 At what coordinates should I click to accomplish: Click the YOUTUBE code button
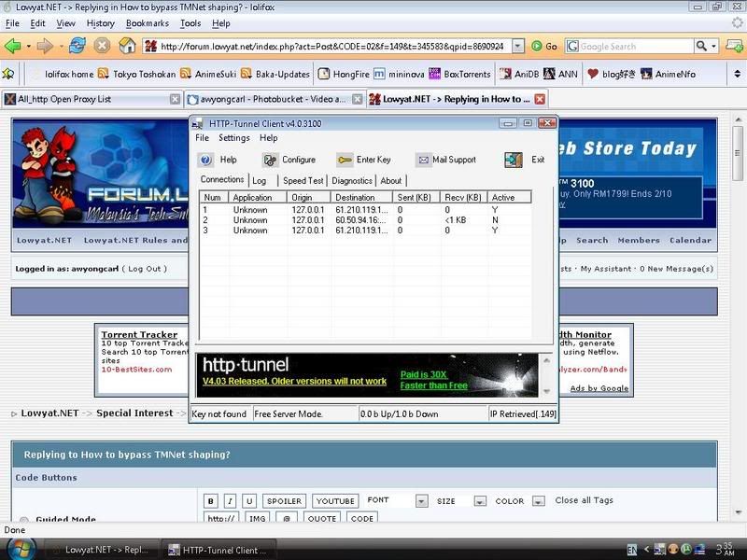[335, 501]
